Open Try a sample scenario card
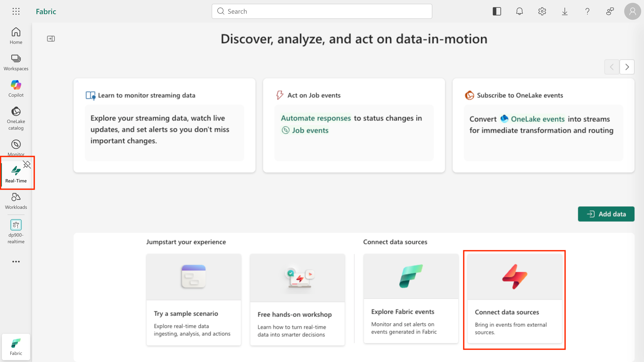The height and width of the screenshot is (362, 644). pyautogui.click(x=194, y=300)
